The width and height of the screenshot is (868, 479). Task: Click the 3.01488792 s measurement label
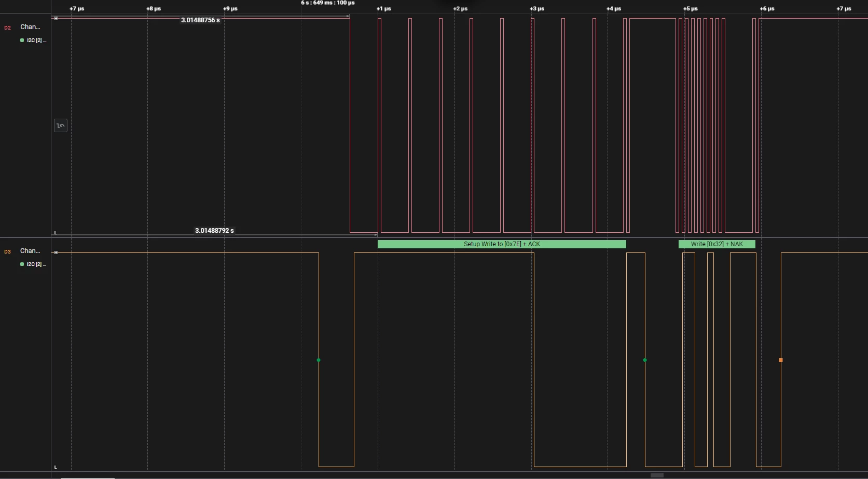(x=214, y=231)
